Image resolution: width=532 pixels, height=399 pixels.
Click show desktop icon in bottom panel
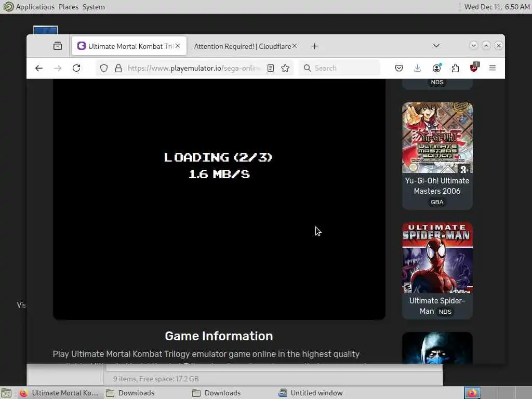[x=6, y=393]
